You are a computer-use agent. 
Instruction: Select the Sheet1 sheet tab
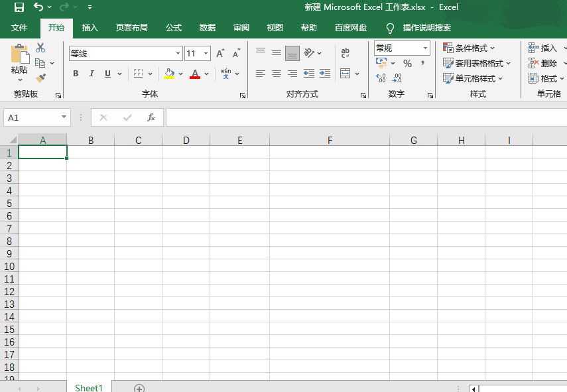89,387
